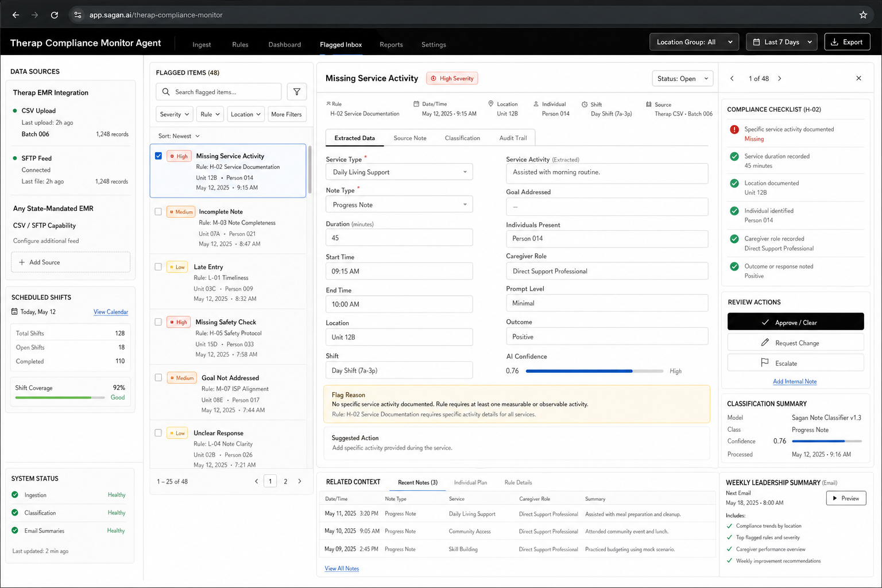Click the Source icon in item header
Screen dimensions: 882x588
pyautogui.click(x=649, y=105)
